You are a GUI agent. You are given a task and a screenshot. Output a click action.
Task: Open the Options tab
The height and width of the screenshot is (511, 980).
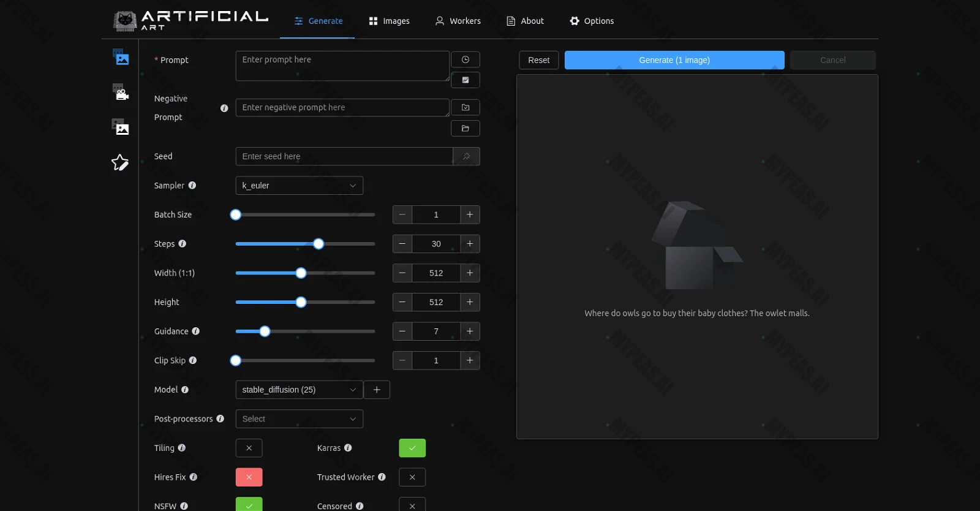pos(592,21)
